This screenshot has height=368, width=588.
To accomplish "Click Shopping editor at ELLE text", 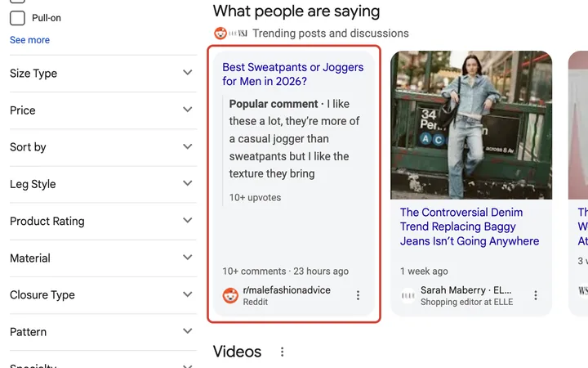I will [x=466, y=302].
